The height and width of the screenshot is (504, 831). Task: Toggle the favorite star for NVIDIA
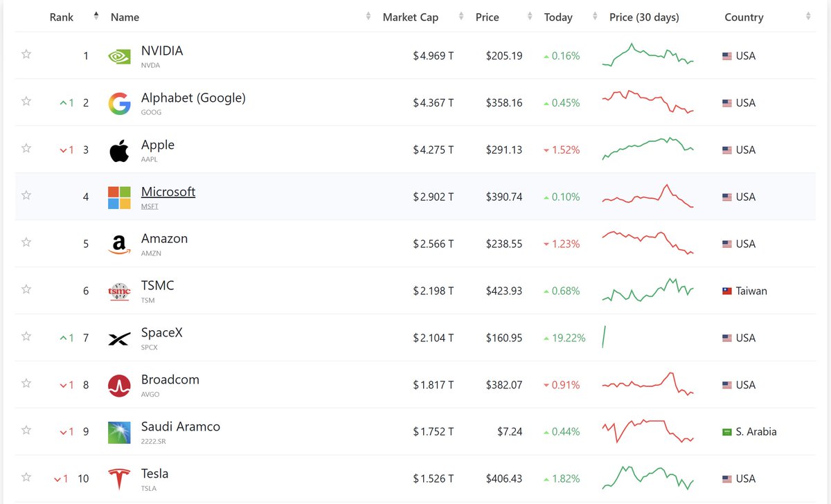pyautogui.click(x=26, y=54)
